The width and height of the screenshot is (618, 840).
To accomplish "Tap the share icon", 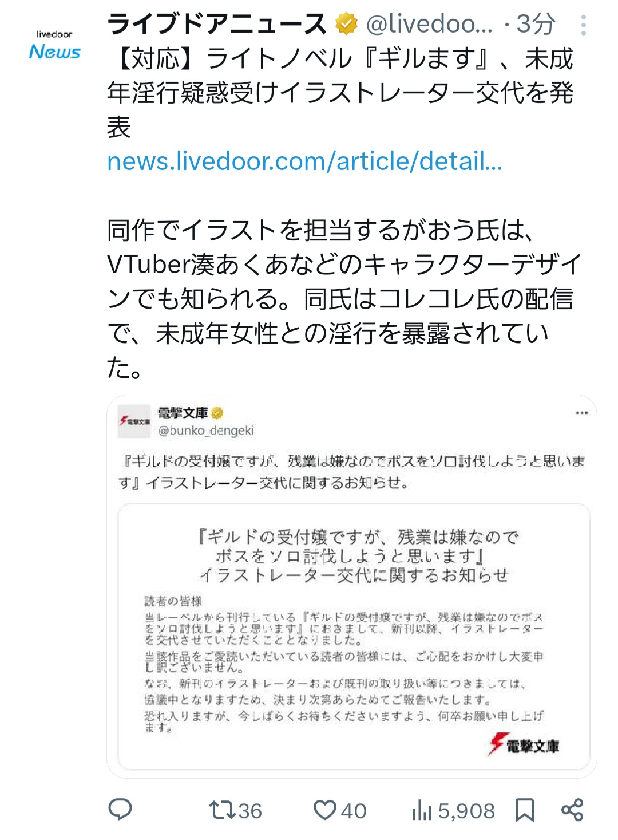I will [x=572, y=810].
